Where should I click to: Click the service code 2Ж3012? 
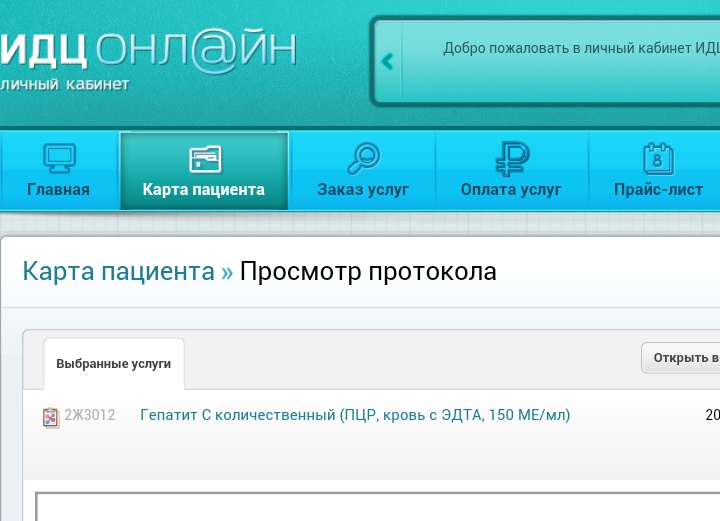(90, 415)
